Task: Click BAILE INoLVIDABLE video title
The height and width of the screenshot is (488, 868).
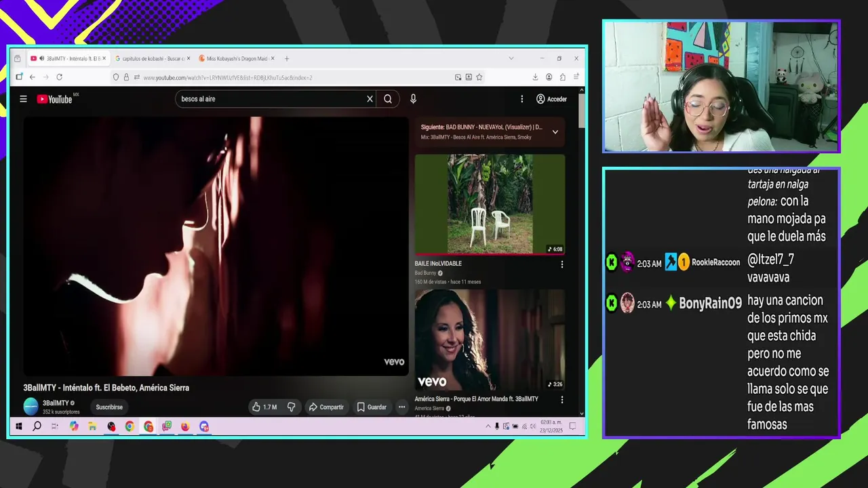Action: pyautogui.click(x=438, y=264)
